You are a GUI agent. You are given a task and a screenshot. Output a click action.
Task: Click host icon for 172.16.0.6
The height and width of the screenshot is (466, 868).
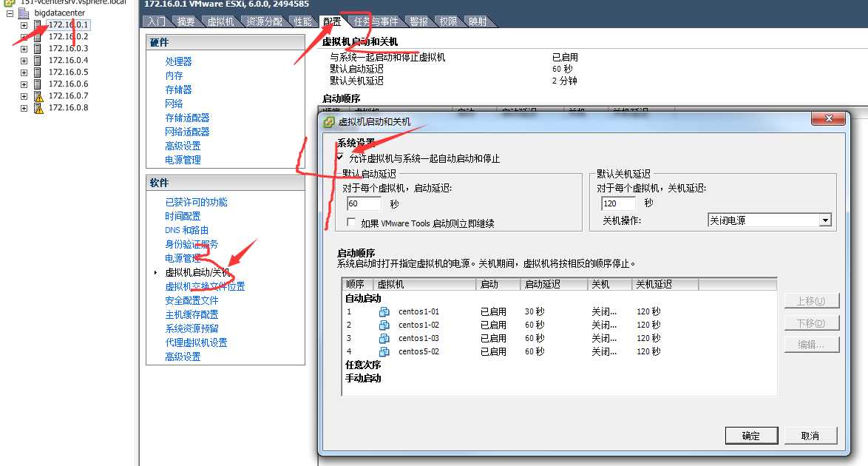coord(38,84)
